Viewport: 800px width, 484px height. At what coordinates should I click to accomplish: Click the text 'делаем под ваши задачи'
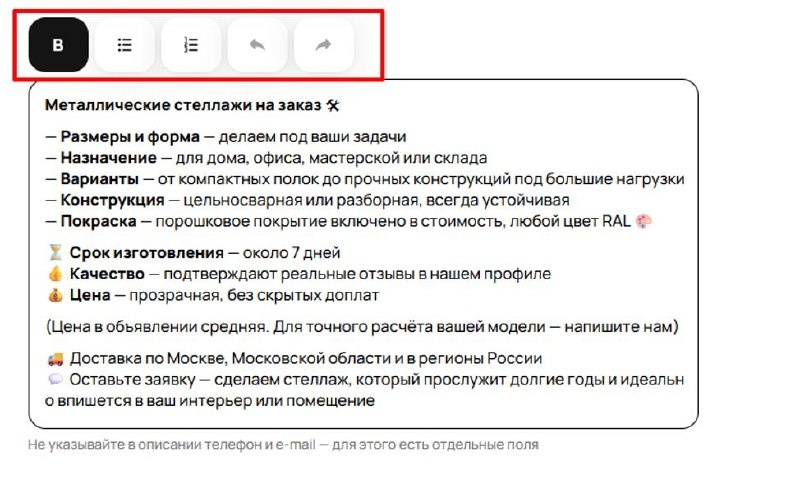click(312, 137)
